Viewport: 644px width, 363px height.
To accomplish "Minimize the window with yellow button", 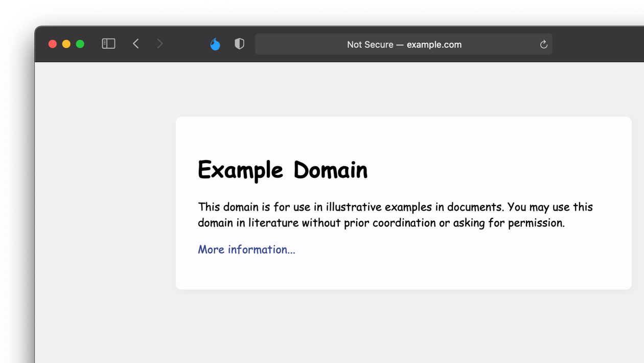I will [x=66, y=44].
